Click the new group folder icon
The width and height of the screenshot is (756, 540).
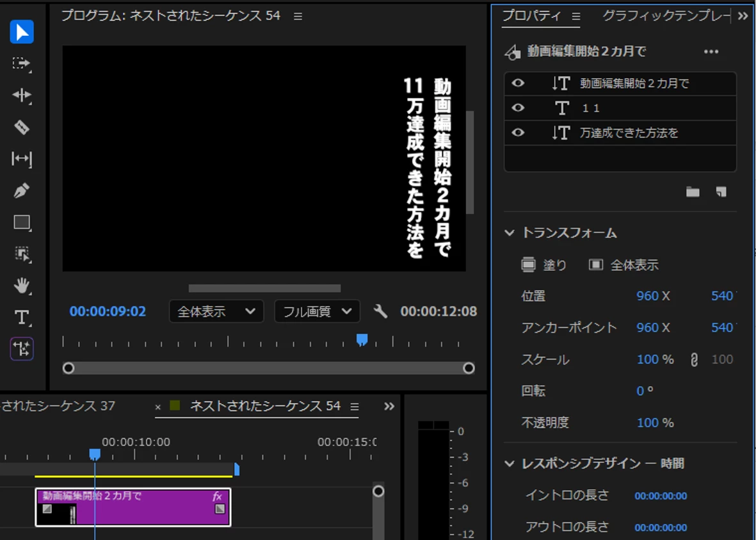(x=693, y=192)
